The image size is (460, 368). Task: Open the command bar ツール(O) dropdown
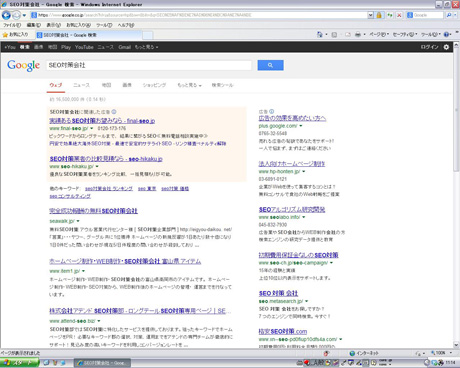[431, 34]
